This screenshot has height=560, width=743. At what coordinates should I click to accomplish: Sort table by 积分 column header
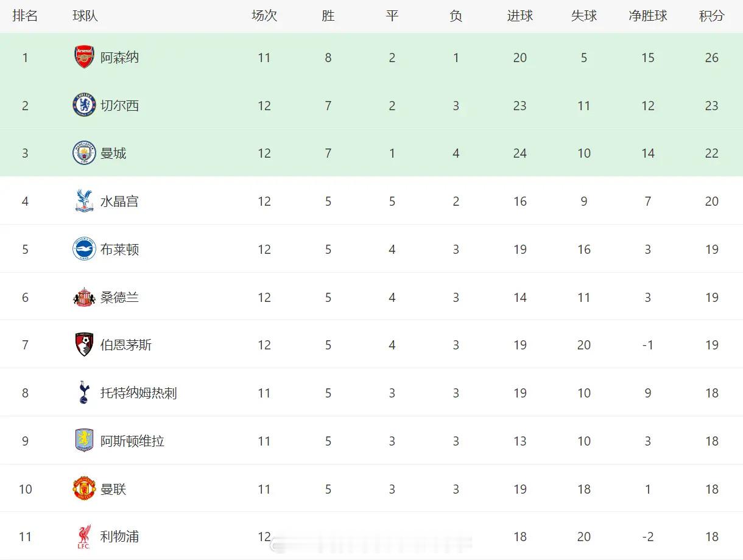click(711, 16)
